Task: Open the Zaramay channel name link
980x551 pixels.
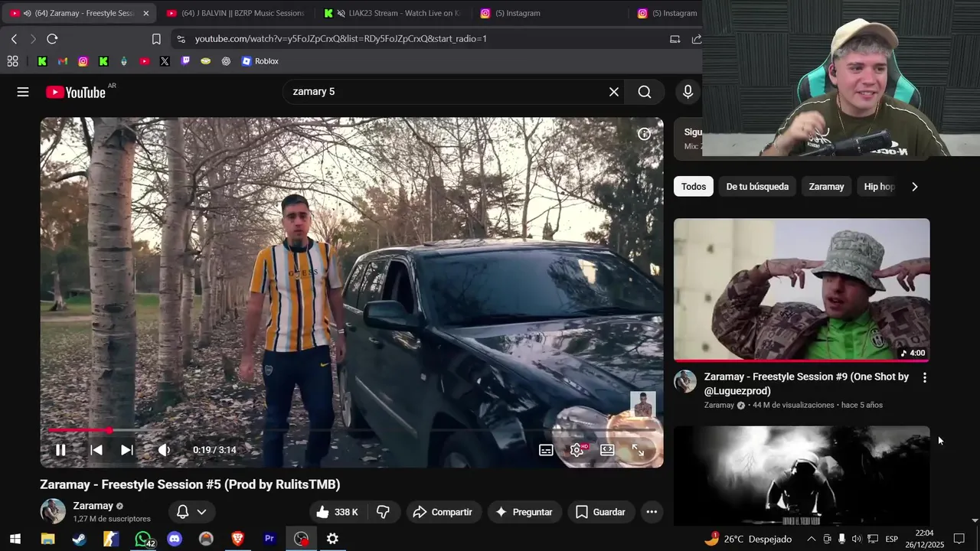Action: [x=93, y=506]
